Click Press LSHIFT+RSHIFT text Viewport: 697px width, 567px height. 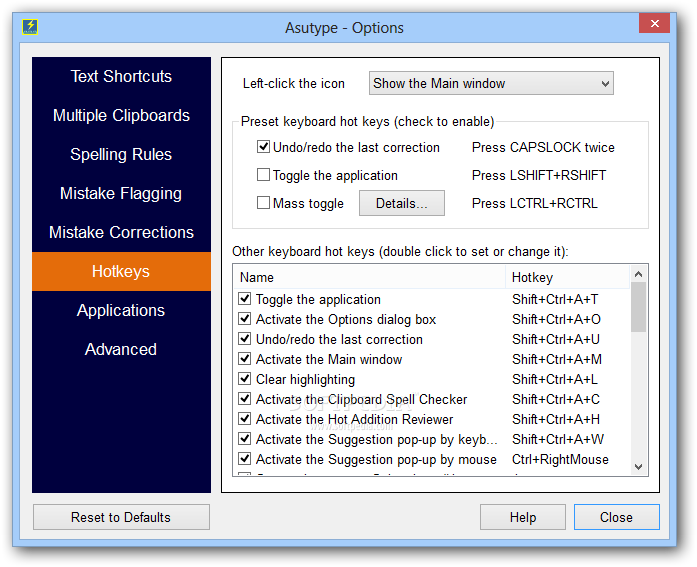pos(539,175)
